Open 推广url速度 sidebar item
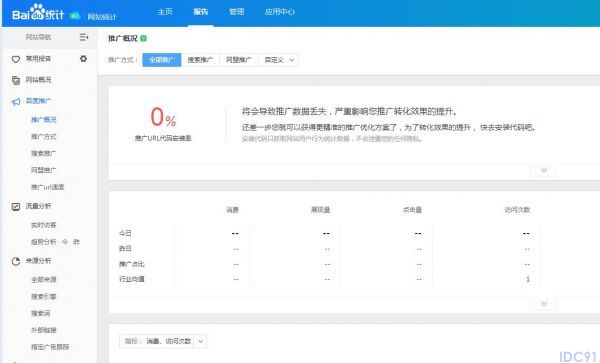600x363 pixels. pyautogui.click(x=48, y=187)
